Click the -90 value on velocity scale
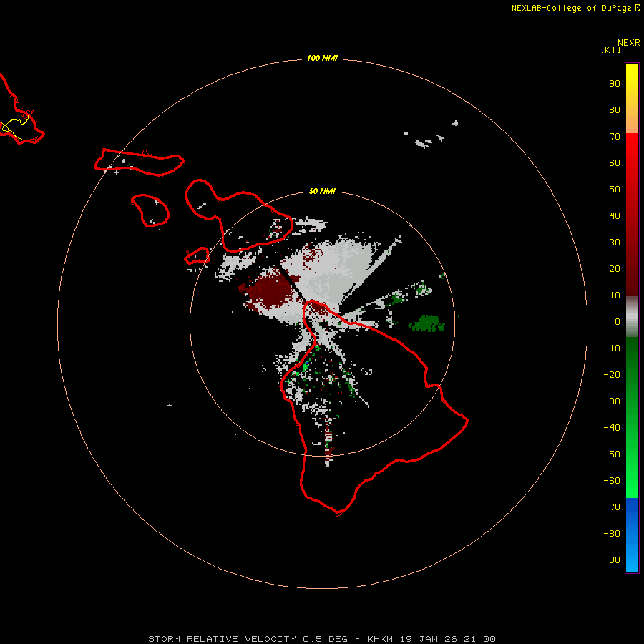Viewport: 644px width, 644px height. (612, 560)
